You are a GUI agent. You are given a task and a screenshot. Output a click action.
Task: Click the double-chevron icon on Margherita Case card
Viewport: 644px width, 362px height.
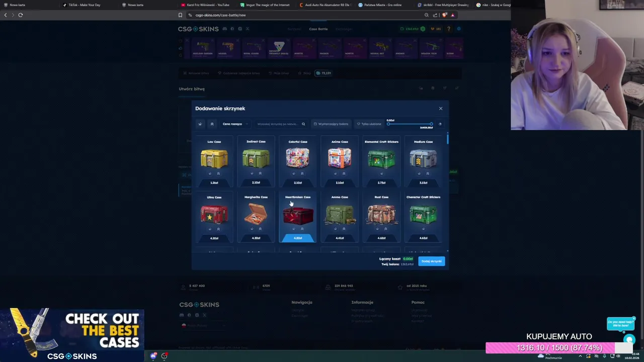point(260,229)
